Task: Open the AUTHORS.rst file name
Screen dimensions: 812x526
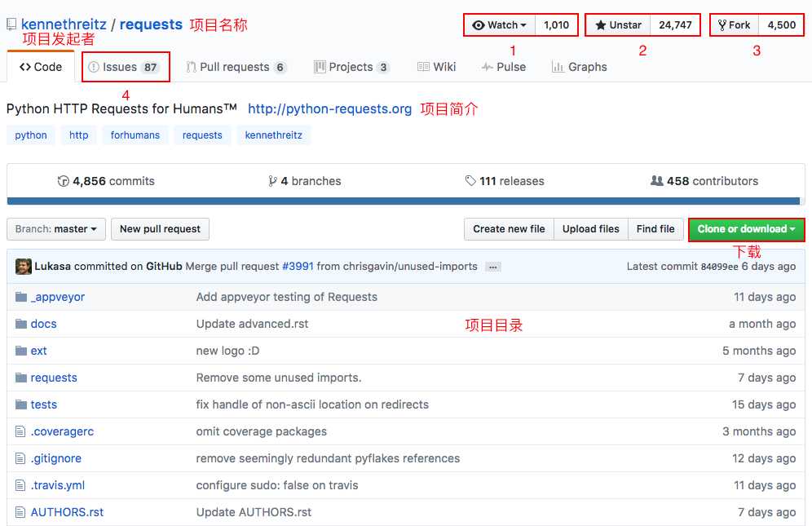Action: tap(67, 512)
